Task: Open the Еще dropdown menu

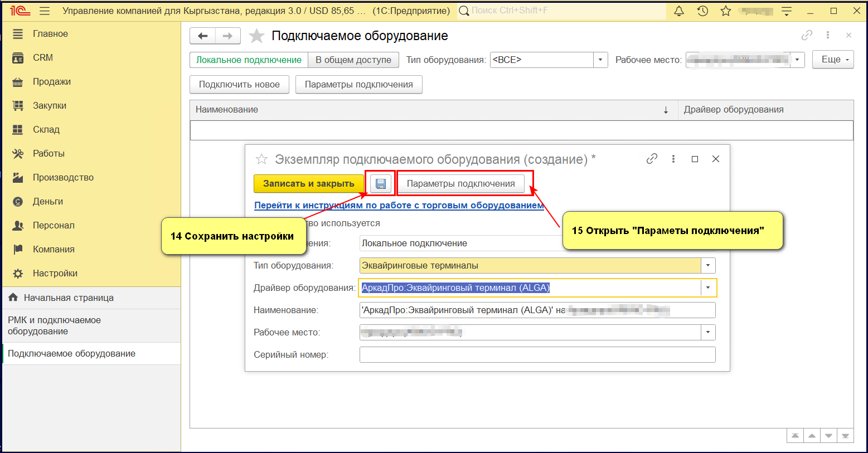Action: (833, 60)
